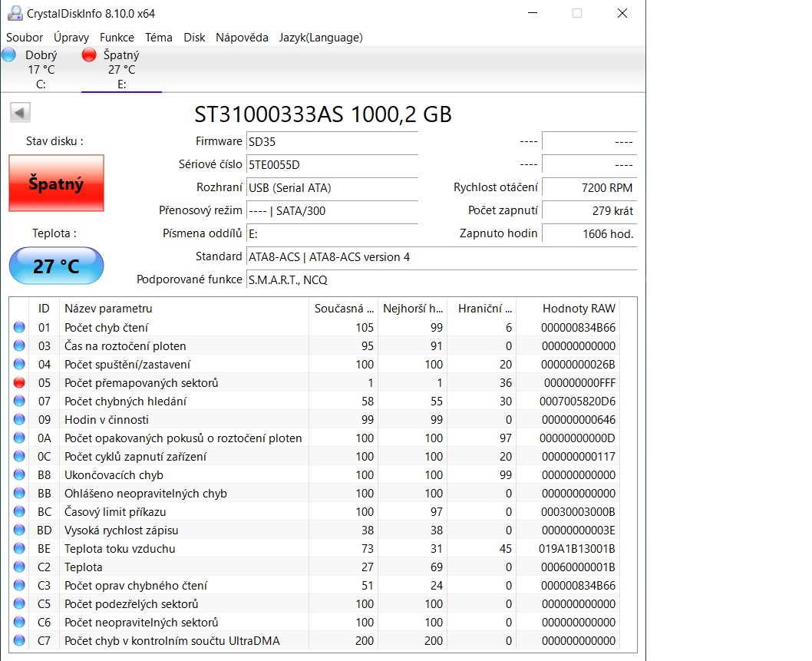
Task: Click the Nejhorší column header
Action: [x=413, y=308]
